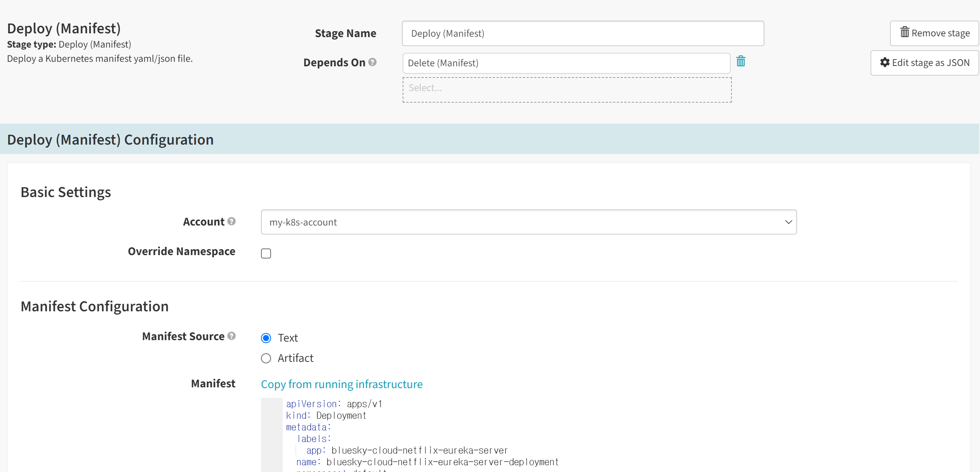The image size is (980, 472).
Task: Select the Text manifest source radio
Action: [x=266, y=338]
